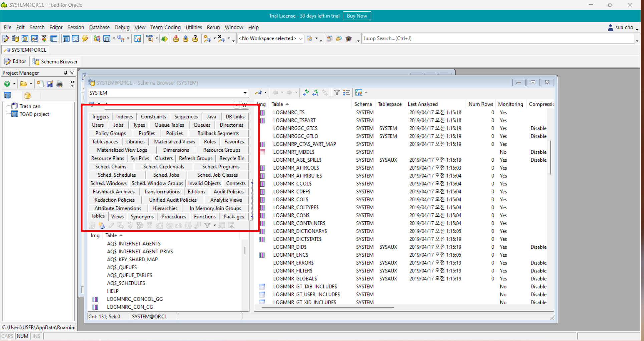Open a new Editor window from main toolbar
Image resolution: width=644 pixels, height=341 pixels.
(x=6, y=39)
